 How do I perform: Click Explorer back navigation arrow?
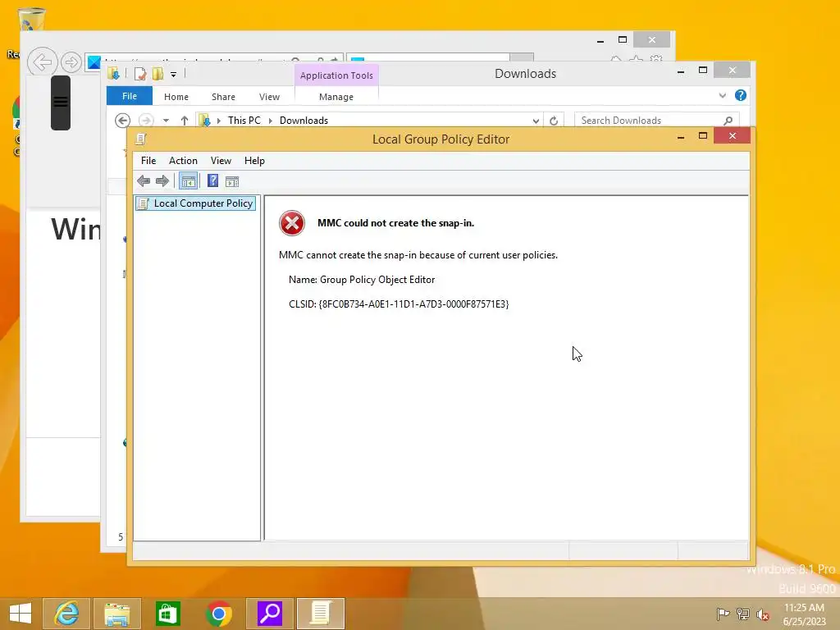click(x=123, y=121)
